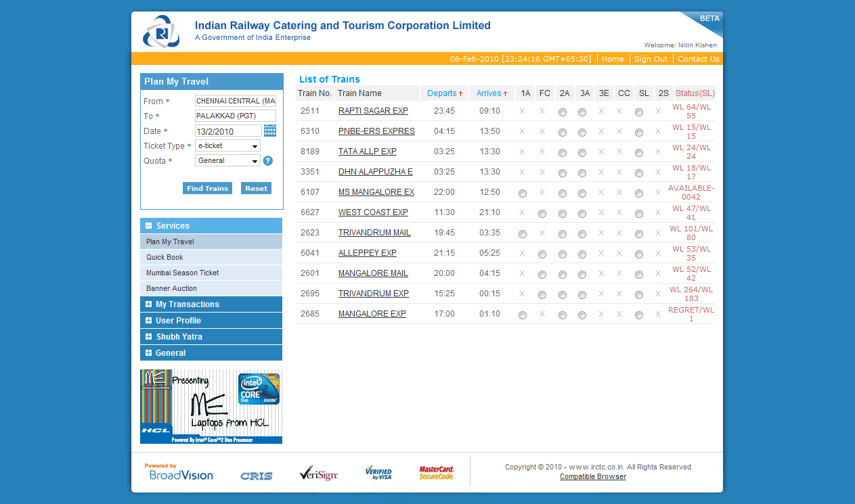This screenshot has height=504, width=855.
Task: Click departure time 23:45
Action: pyautogui.click(x=444, y=111)
